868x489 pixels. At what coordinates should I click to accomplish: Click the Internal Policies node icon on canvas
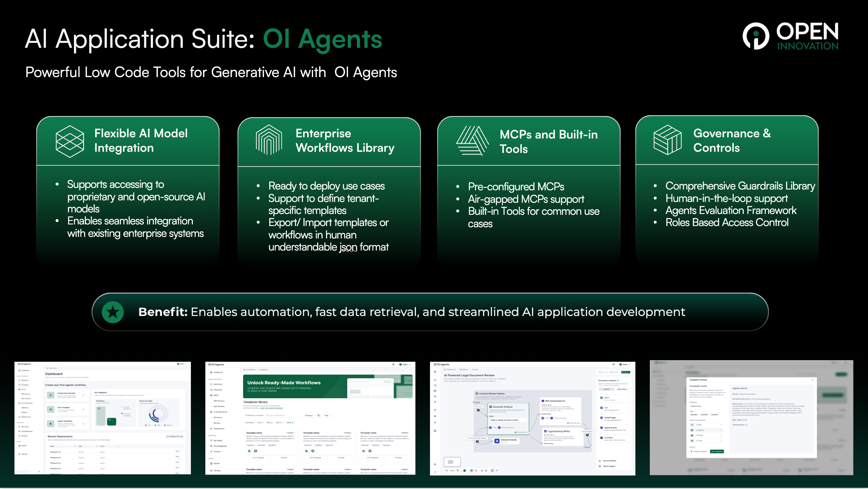tap(497, 441)
